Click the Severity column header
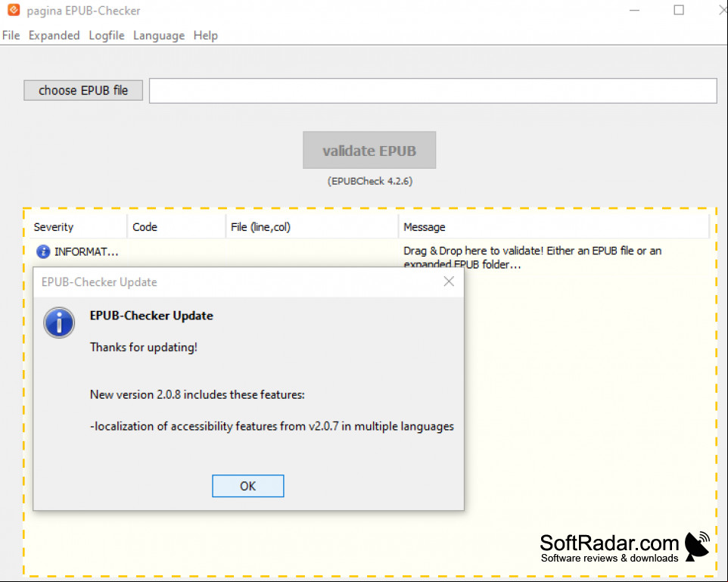This screenshot has width=728, height=582. 78,227
